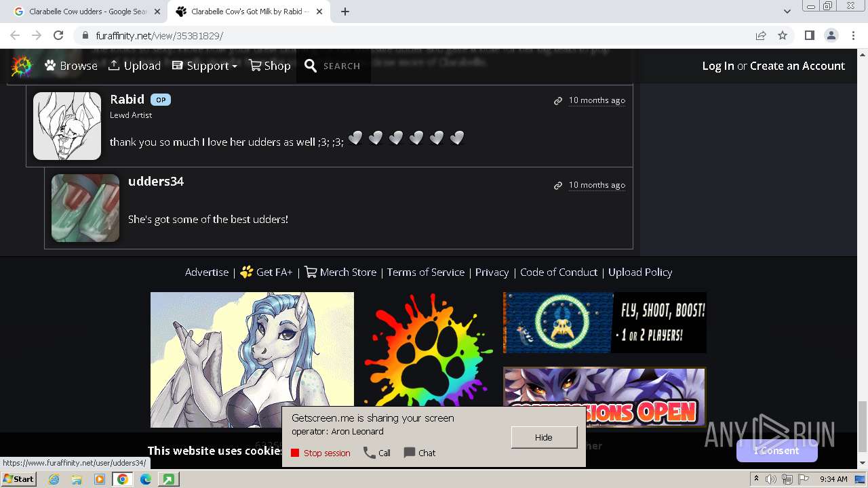Click the Fly, Shoot, Boost game ad
The width and height of the screenshot is (868, 488).
click(x=605, y=323)
